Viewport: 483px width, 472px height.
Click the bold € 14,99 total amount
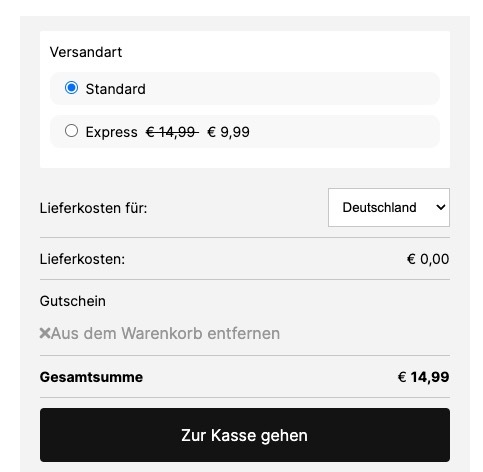click(423, 377)
